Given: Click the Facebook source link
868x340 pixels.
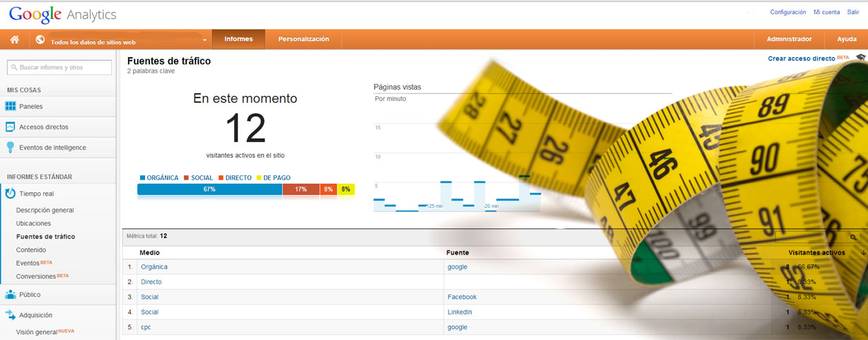Looking at the screenshot, I should pos(462,297).
